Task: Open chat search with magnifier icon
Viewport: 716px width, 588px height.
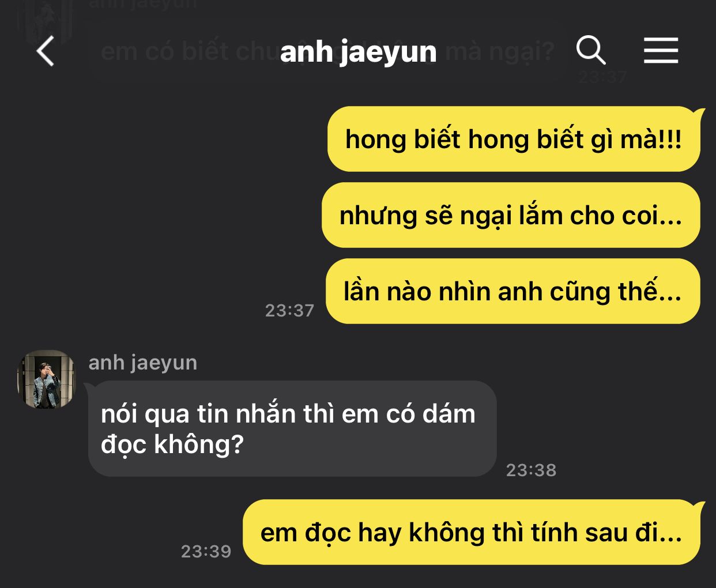Action: [591, 50]
